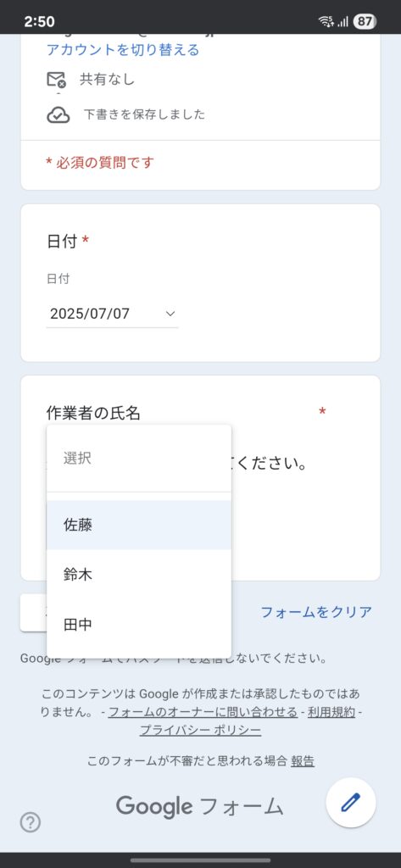Tap the draft saved cloud icon

click(58, 115)
